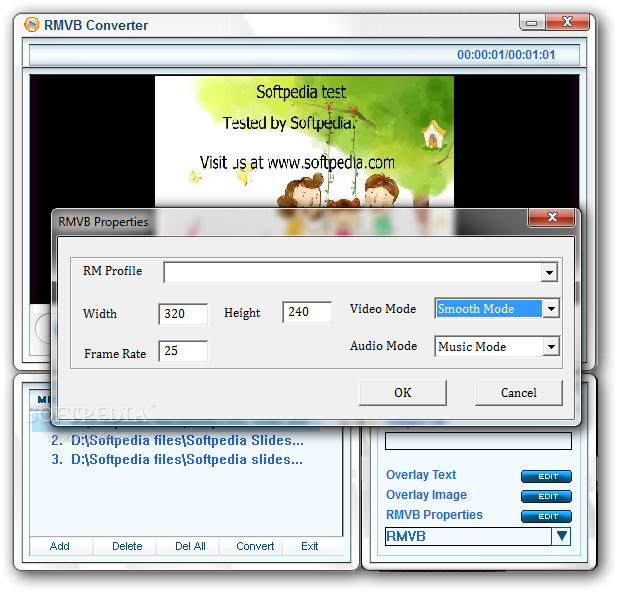618x592 pixels.
Task: Click Delete below the file list
Action: 127,546
